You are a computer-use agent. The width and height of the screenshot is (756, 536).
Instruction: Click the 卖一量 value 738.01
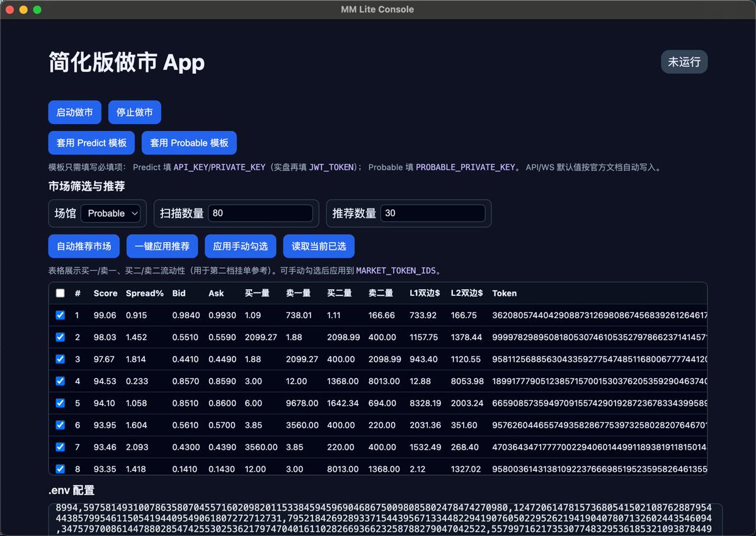coord(299,315)
